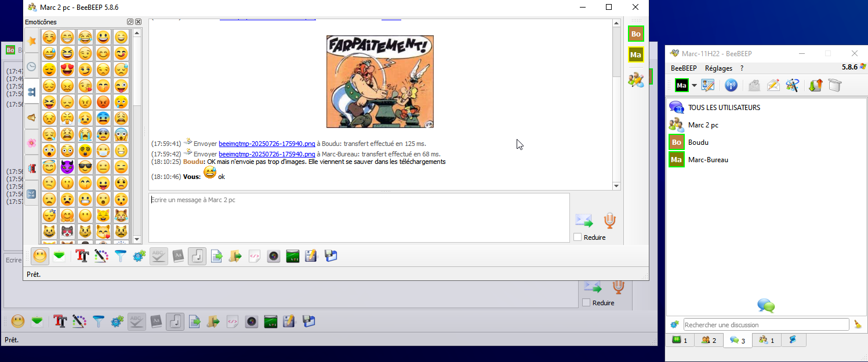Click the Bo user avatar in Marc 2 pc sidebar
868x362 pixels.
[636, 34]
